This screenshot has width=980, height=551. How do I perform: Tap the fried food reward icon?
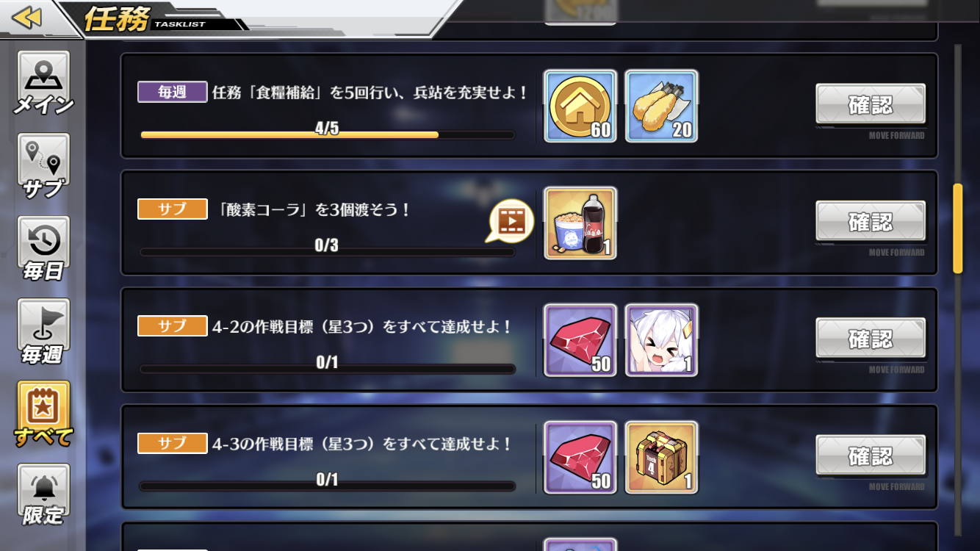tap(661, 106)
